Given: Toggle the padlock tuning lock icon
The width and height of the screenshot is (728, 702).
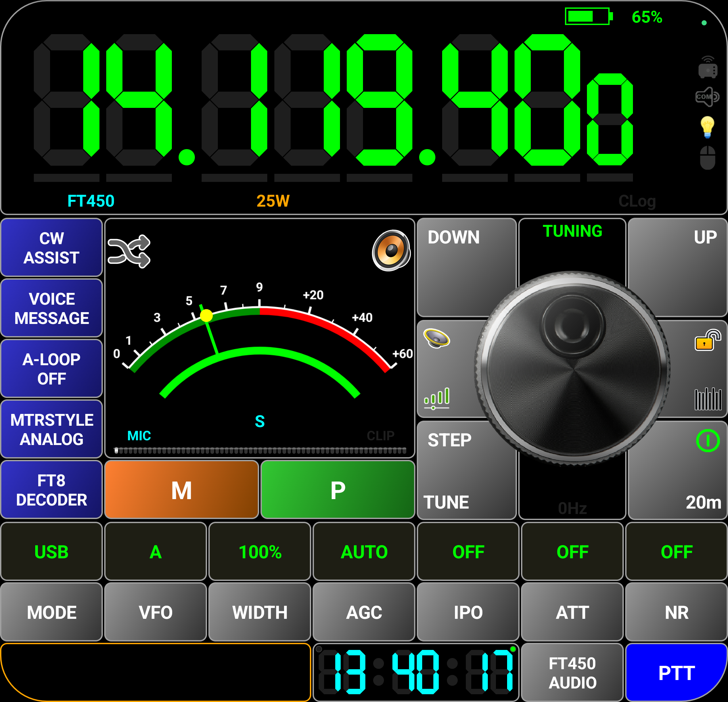Looking at the screenshot, I should (707, 340).
